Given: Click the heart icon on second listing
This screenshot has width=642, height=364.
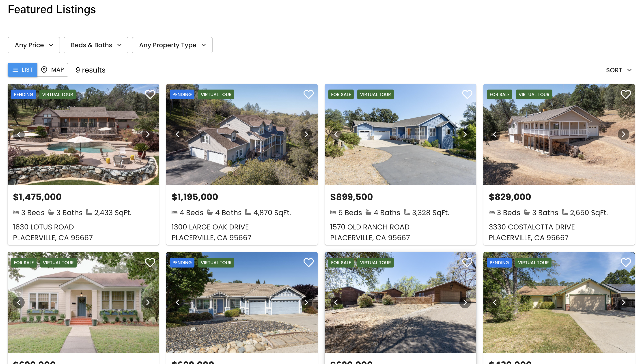Looking at the screenshot, I should 308,94.
